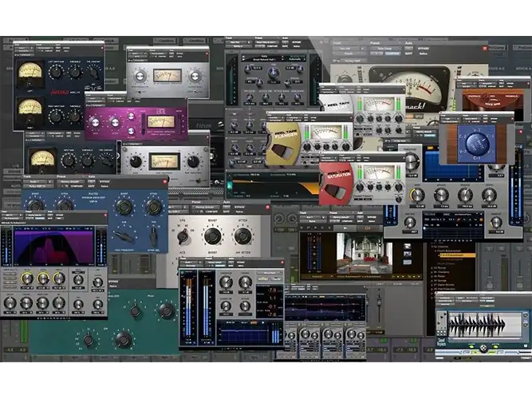
Task: Adjust Fairchild 670 left input gain knob
Action: pos(55,72)
